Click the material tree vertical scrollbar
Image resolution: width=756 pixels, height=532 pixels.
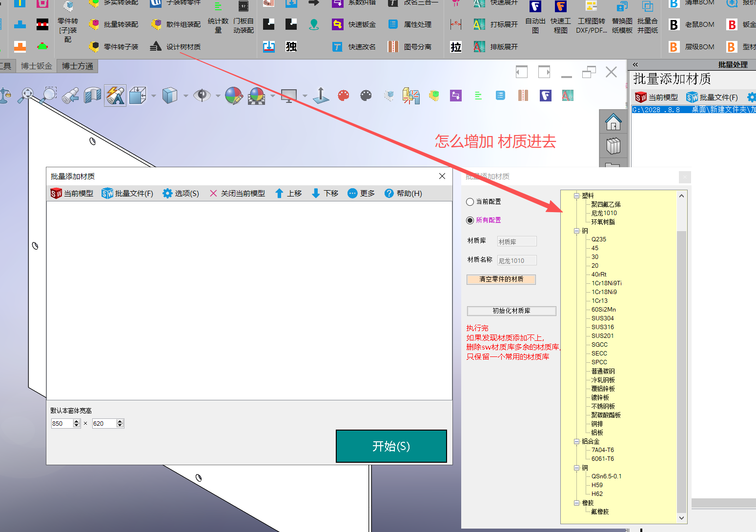[681, 341]
